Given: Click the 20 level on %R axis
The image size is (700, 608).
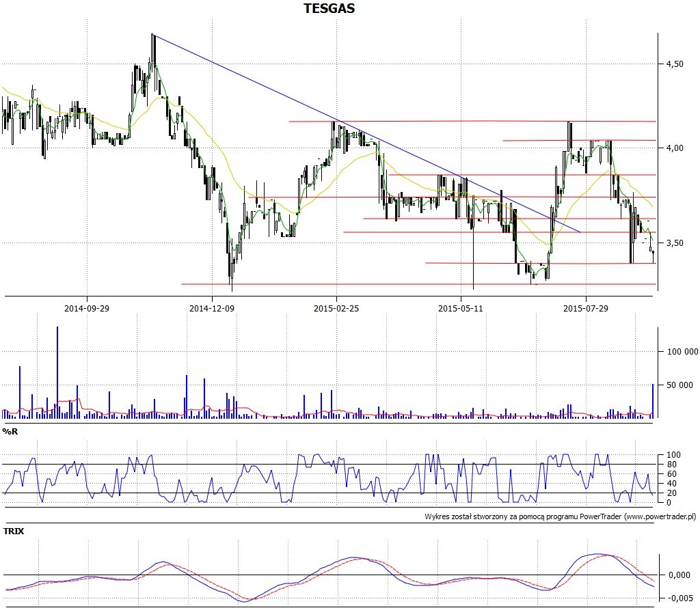Looking at the screenshot, I should pyautogui.click(x=671, y=493).
